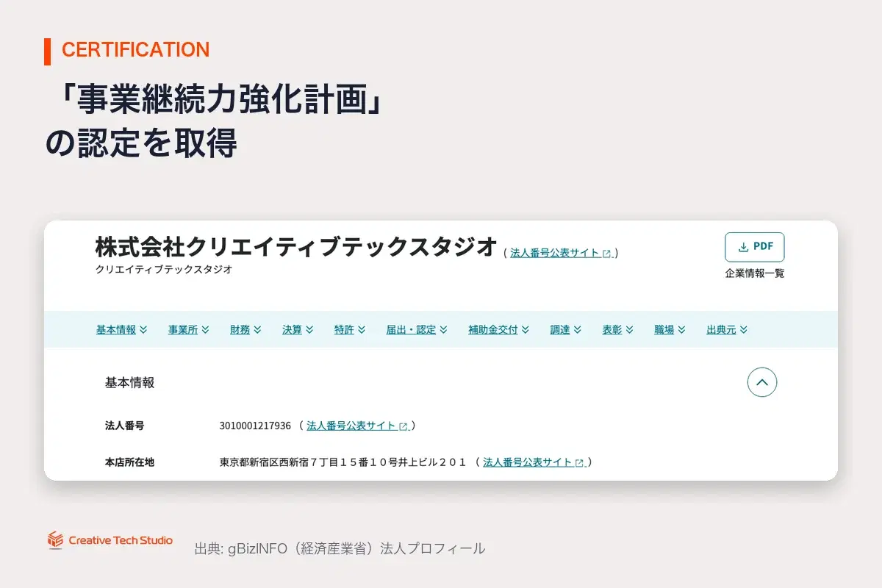Image resolution: width=882 pixels, height=588 pixels.
Task: Jump to 事業所 section in nav bar
Action: click(x=189, y=330)
